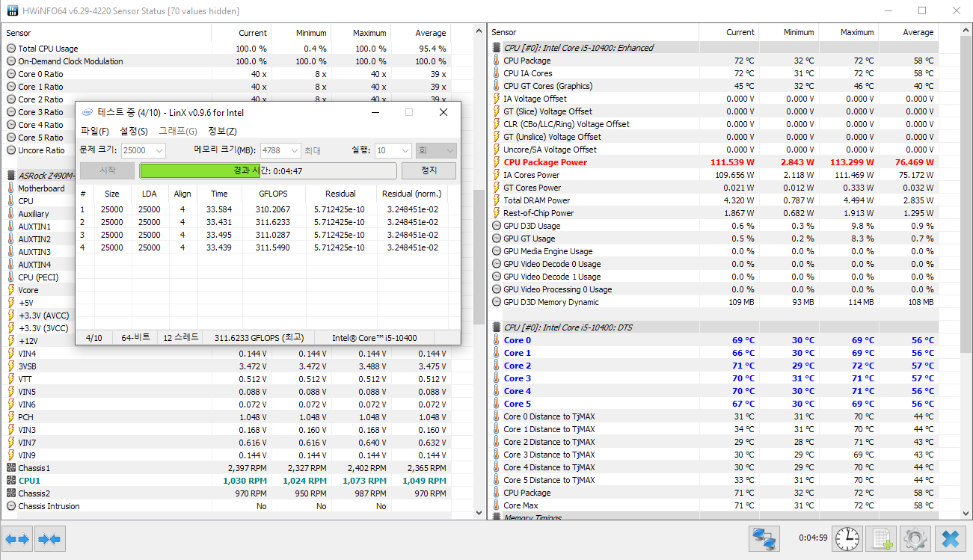The height and width of the screenshot is (560, 973).
Task: Click the circle icon beside Chassis Intrusion
Action: 11,506
